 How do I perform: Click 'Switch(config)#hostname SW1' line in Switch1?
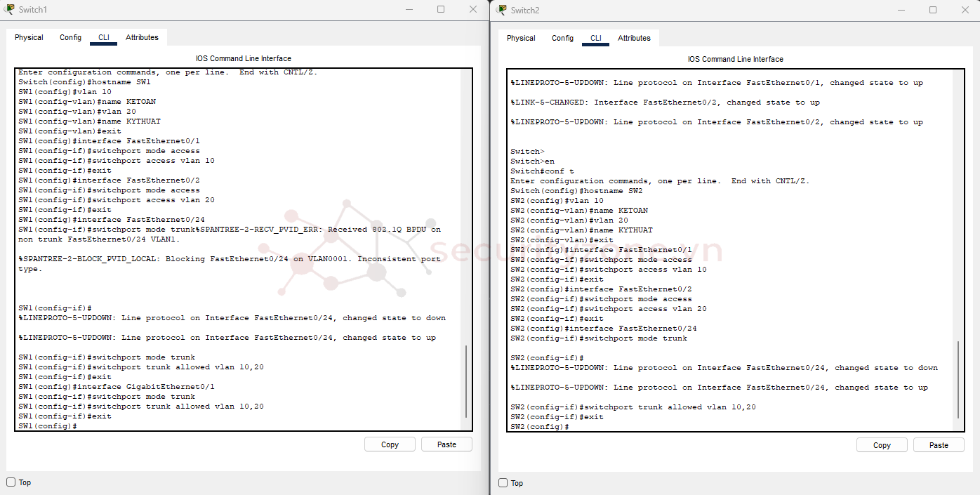(84, 82)
